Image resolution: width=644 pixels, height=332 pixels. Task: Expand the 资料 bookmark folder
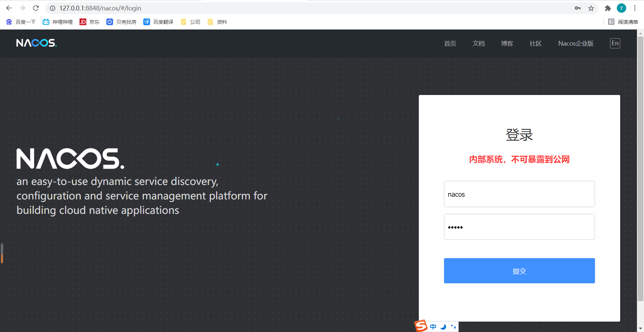(217, 22)
